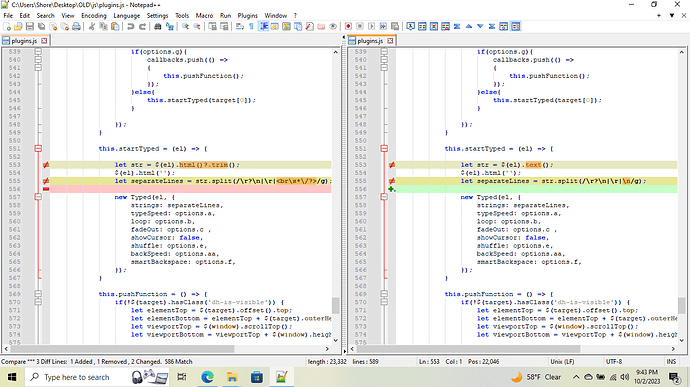Collapse fold at line 557 right pane

click(x=384, y=197)
